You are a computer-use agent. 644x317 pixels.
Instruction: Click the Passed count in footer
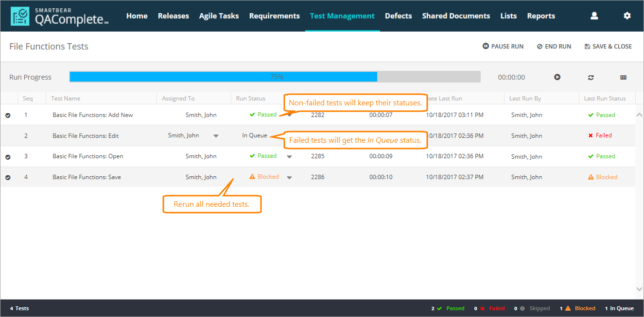448,308
